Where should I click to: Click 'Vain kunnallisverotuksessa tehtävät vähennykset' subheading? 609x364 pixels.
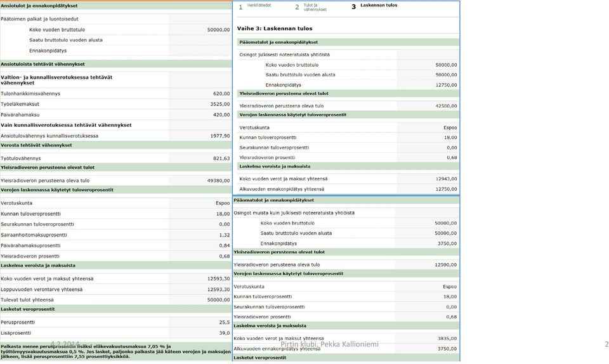coord(66,125)
